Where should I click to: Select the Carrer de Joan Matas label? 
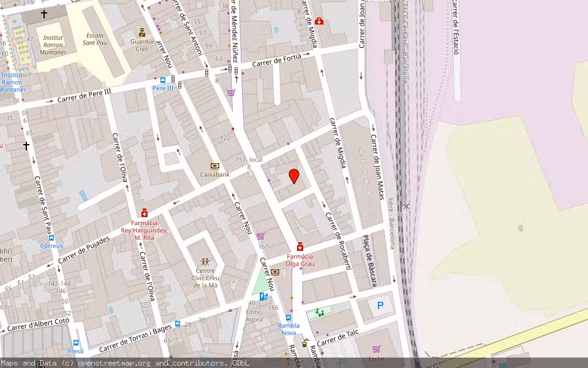(378, 167)
